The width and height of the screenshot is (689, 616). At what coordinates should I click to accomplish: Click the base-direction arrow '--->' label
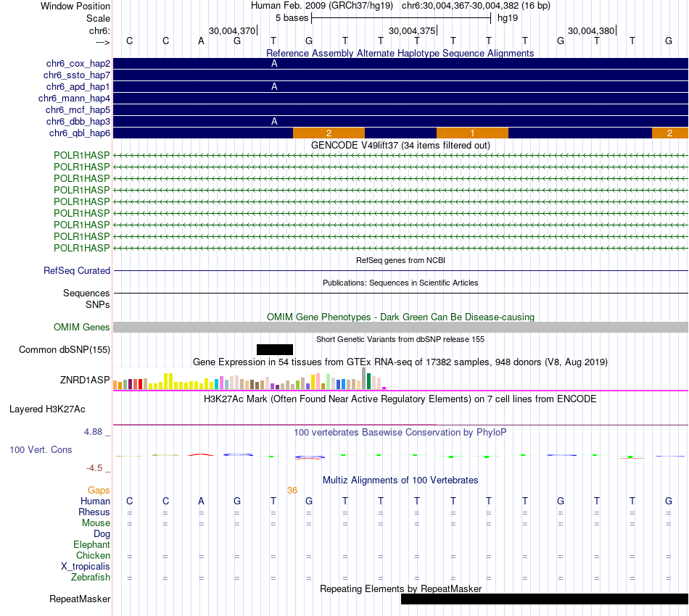pos(103,42)
